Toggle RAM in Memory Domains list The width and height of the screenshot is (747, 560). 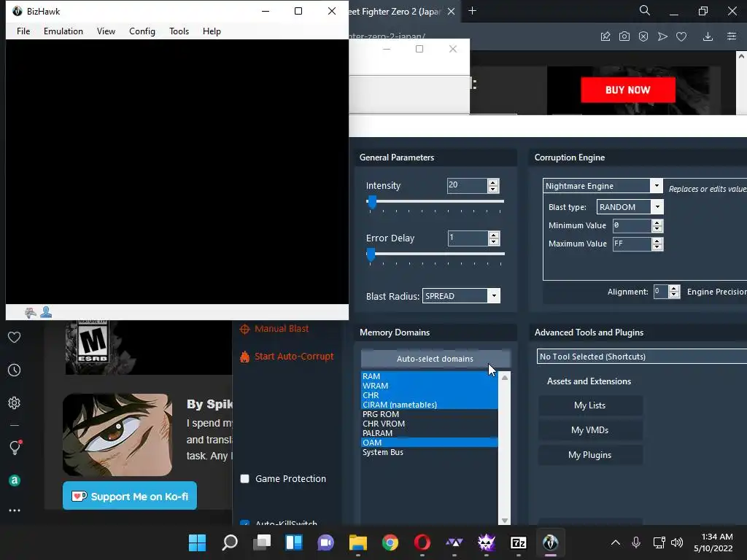pos(429,376)
